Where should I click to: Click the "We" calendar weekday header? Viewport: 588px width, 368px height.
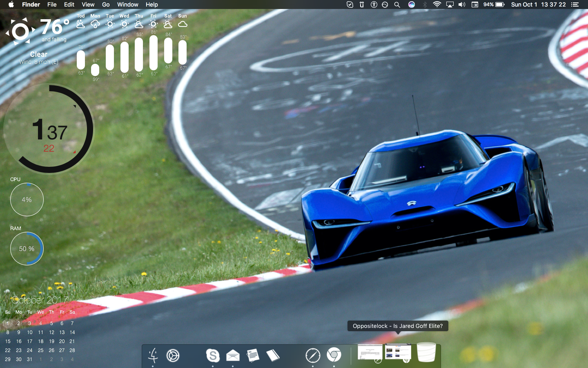[40, 312]
